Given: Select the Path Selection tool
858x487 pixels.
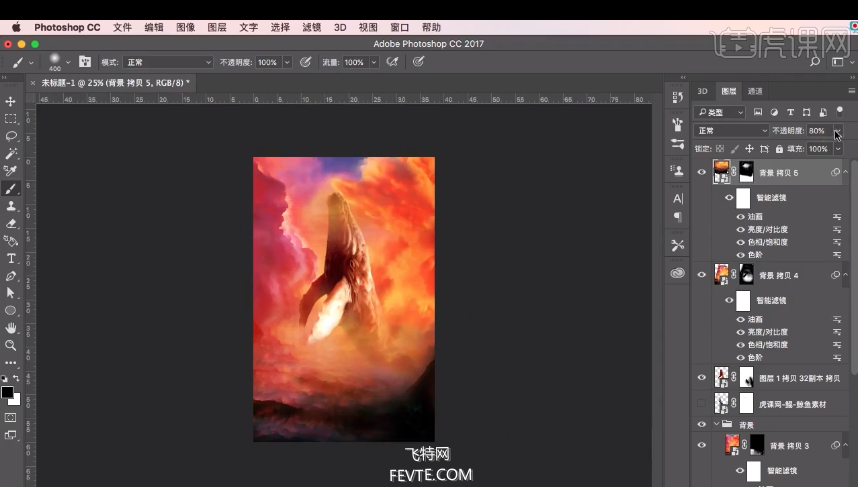Looking at the screenshot, I should [x=10, y=293].
